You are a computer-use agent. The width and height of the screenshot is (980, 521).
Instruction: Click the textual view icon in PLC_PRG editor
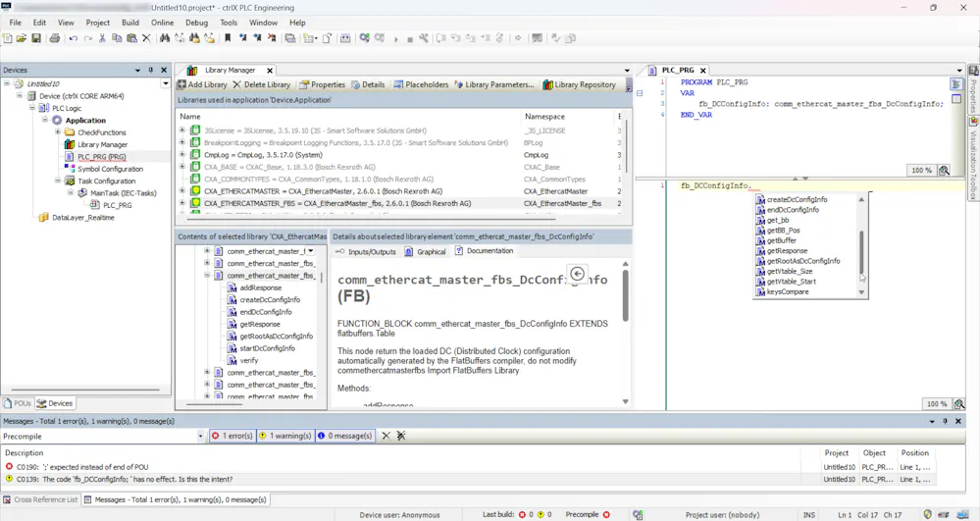(x=956, y=83)
